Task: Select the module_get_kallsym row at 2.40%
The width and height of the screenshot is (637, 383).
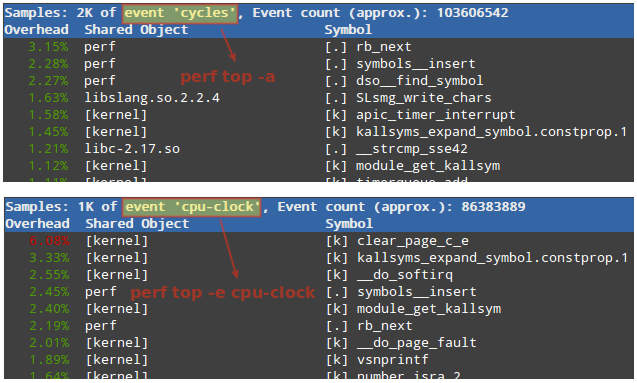Action: click(x=319, y=309)
